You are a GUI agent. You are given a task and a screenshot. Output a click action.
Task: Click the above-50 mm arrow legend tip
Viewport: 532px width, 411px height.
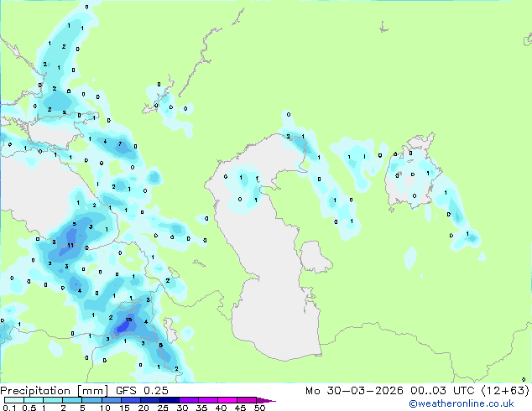(266, 400)
